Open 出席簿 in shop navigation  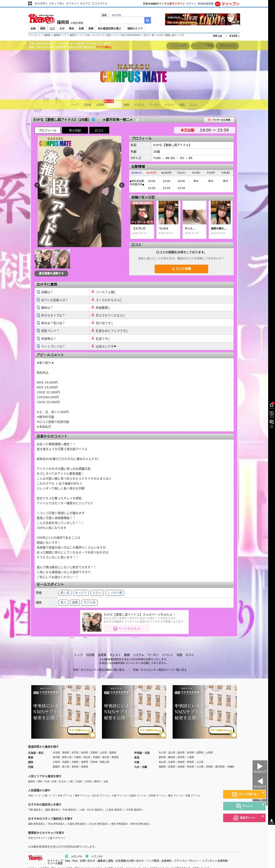pyautogui.click(x=100, y=105)
